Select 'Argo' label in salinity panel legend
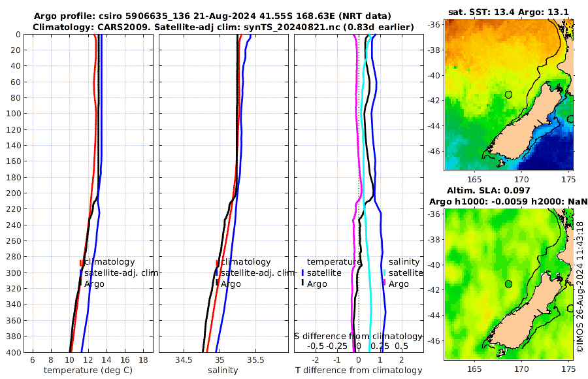 (x=231, y=284)
